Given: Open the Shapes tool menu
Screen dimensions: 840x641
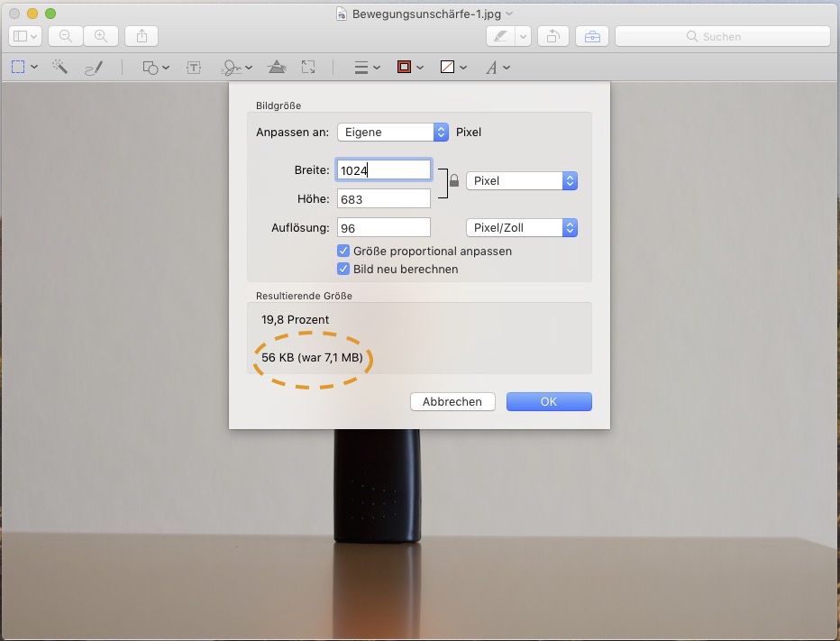Looking at the screenshot, I should [155, 68].
